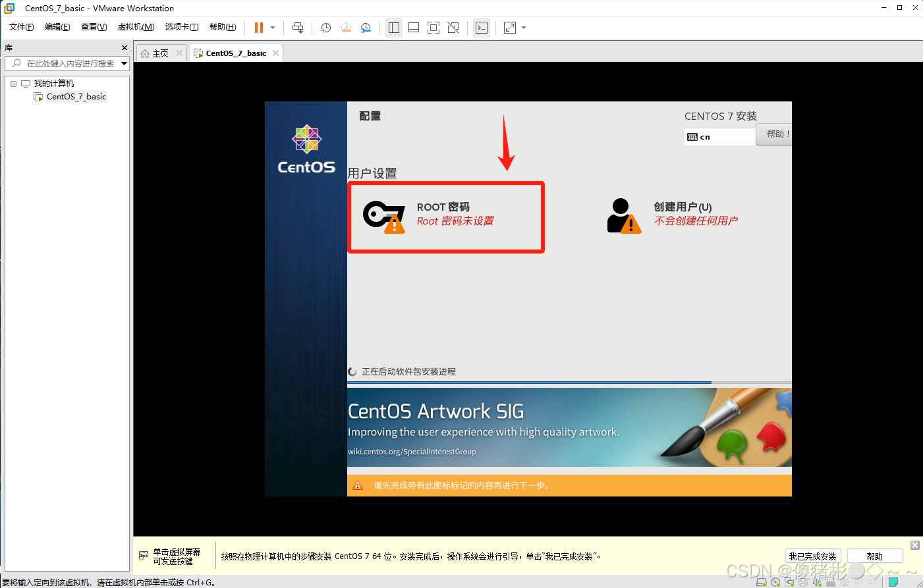Open the 帮助(H) menu

(x=223, y=27)
